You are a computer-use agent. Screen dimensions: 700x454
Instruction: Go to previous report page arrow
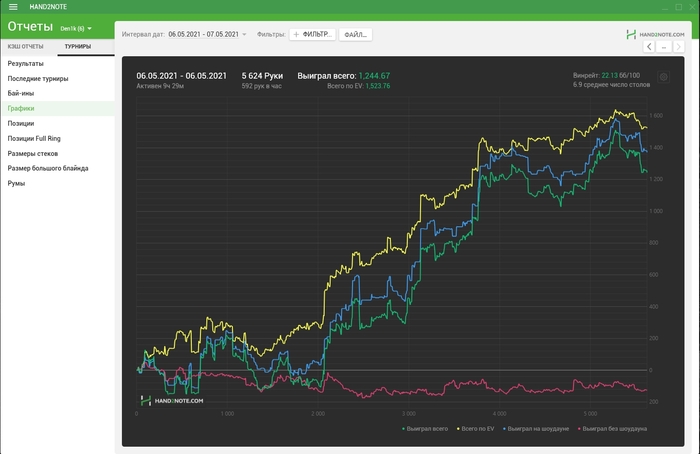(649, 46)
